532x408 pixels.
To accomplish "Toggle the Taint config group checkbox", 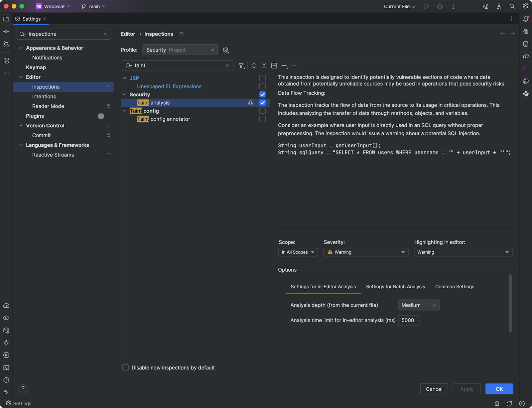I will pos(262,111).
